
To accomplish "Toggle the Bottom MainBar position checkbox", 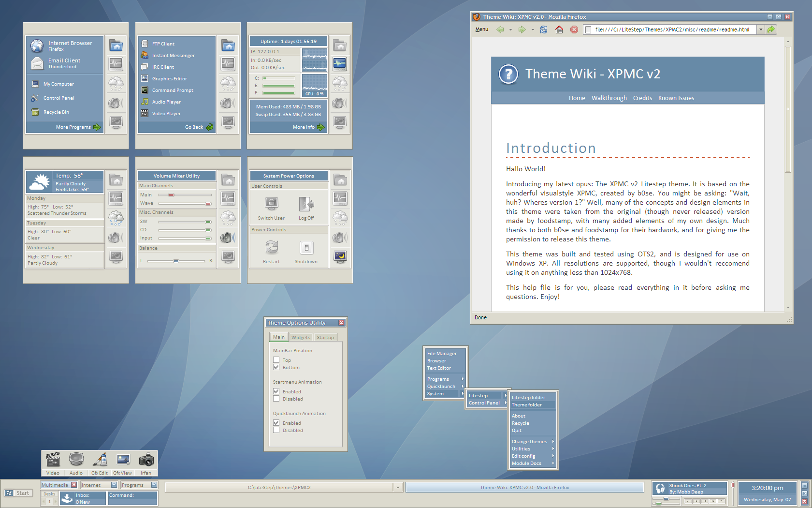I will 276,367.
